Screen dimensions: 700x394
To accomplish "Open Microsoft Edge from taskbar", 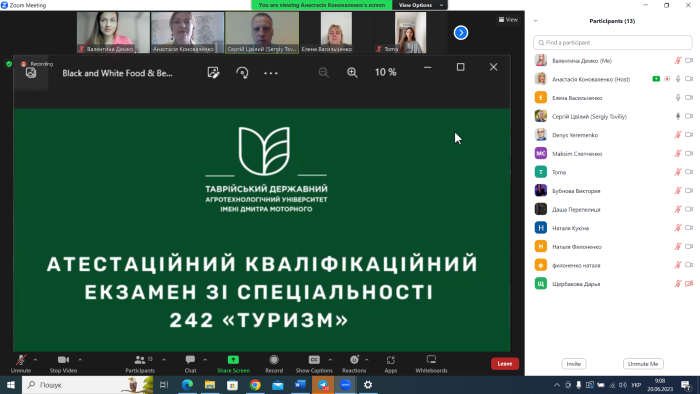I will pos(187,385).
